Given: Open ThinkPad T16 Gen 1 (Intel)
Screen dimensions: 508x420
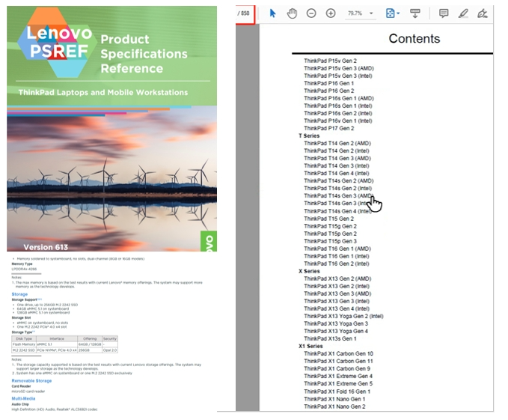Looking at the screenshot, I should coord(336,256).
